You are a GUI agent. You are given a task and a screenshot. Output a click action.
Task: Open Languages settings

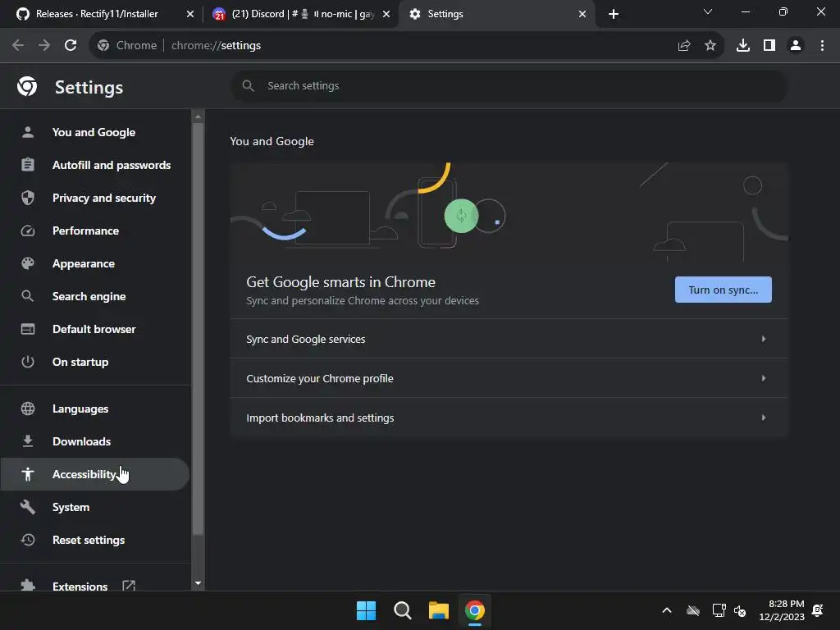pyautogui.click(x=94, y=409)
